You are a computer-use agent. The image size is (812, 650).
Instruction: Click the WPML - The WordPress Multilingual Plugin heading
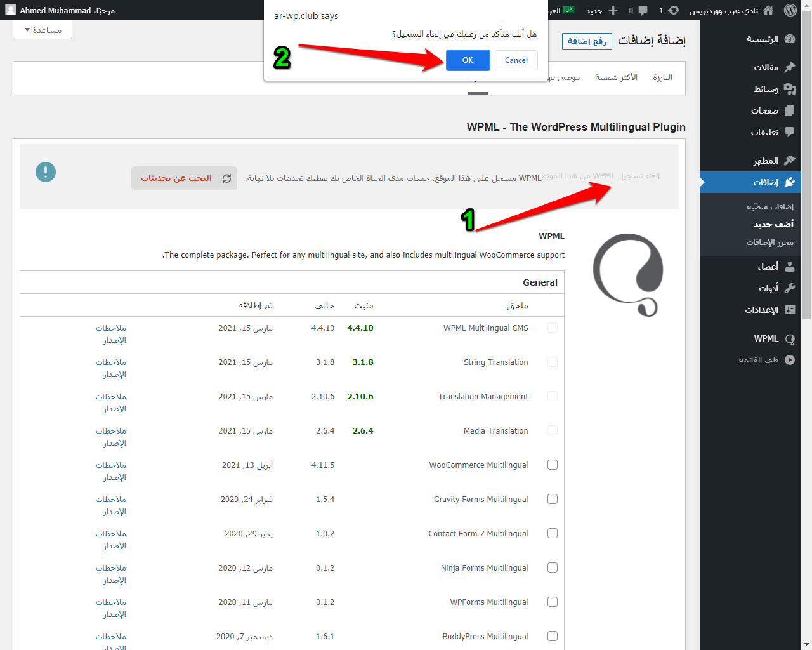[576, 127]
